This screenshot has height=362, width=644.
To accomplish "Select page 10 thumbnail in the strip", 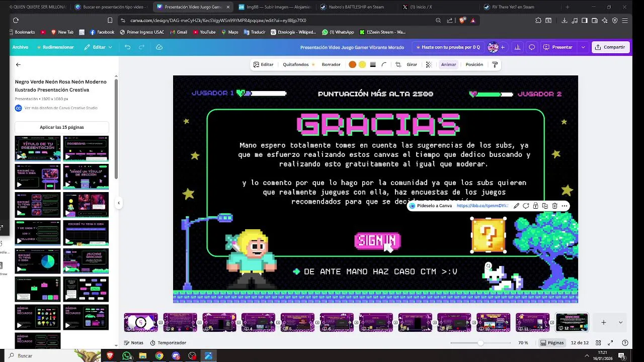I will [493, 322].
